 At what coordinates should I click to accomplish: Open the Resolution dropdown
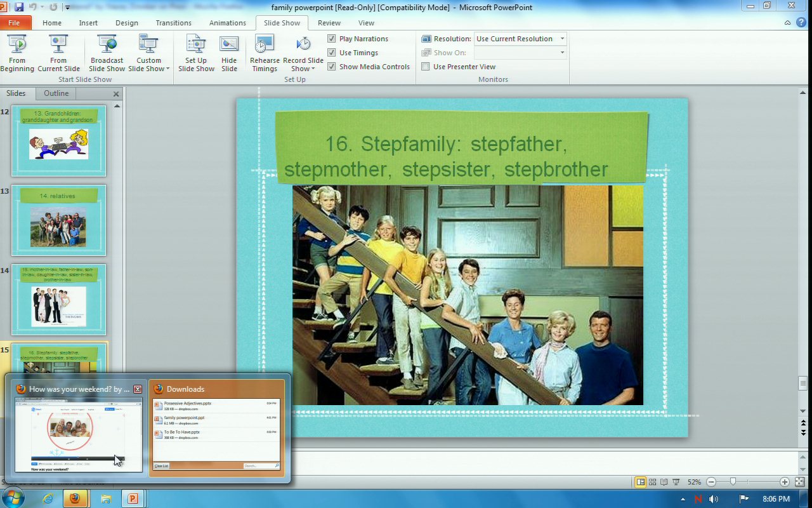(561, 39)
